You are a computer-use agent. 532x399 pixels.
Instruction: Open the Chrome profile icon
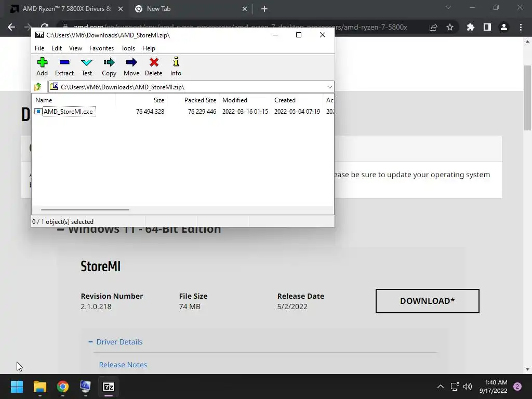click(x=504, y=27)
